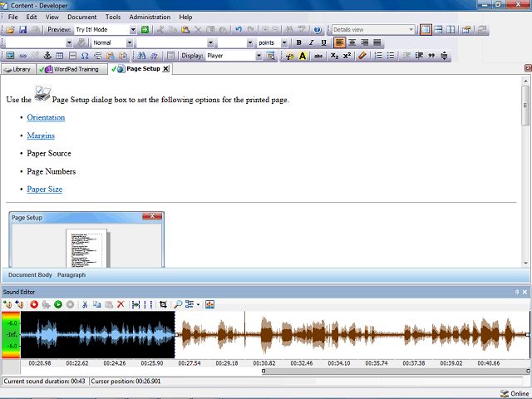Toggle right alignment
Screen dimensions: 532x399
tap(364, 42)
